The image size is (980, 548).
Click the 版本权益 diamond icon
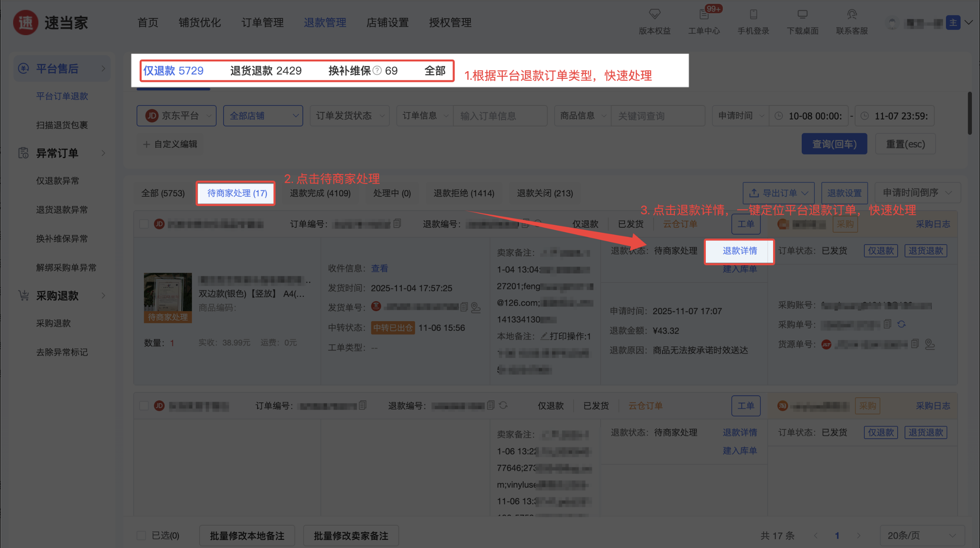pyautogui.click(x=654, y=15)
